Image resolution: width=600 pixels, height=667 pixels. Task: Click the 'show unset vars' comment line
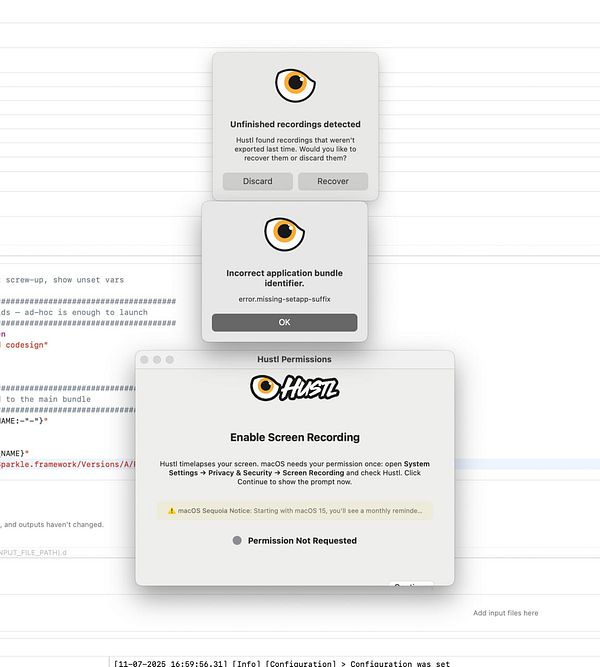pyautogui.click(x=62, y=280)
